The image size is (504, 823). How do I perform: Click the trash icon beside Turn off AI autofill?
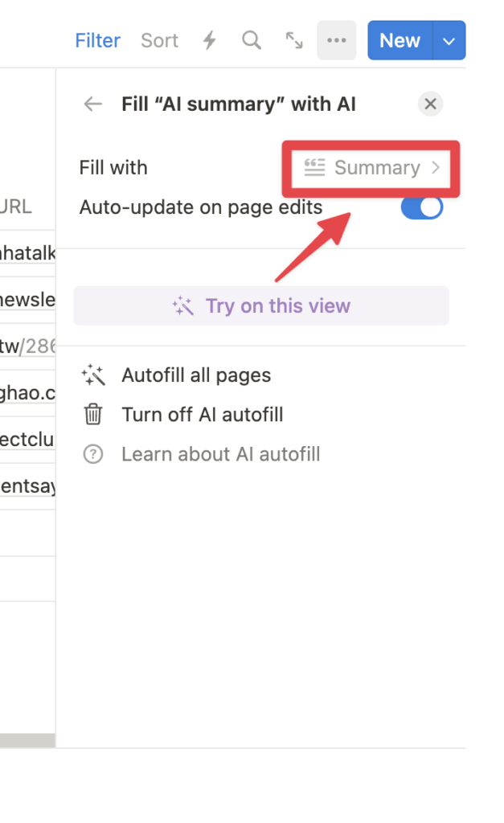pyautogui.click(x=93, y=414)
